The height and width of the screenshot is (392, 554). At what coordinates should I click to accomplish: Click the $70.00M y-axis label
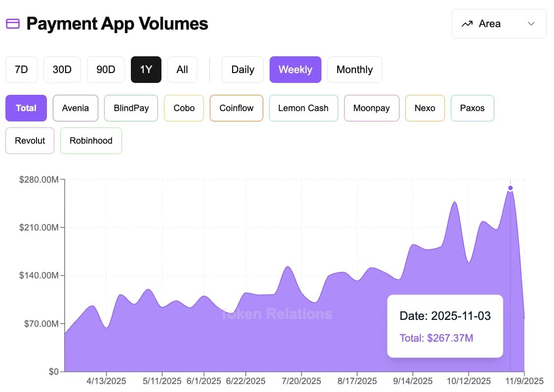[41, 323]
